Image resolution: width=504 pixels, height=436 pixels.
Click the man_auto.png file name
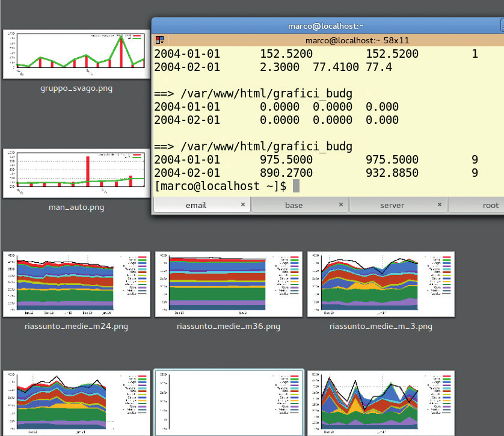[76, 207]
